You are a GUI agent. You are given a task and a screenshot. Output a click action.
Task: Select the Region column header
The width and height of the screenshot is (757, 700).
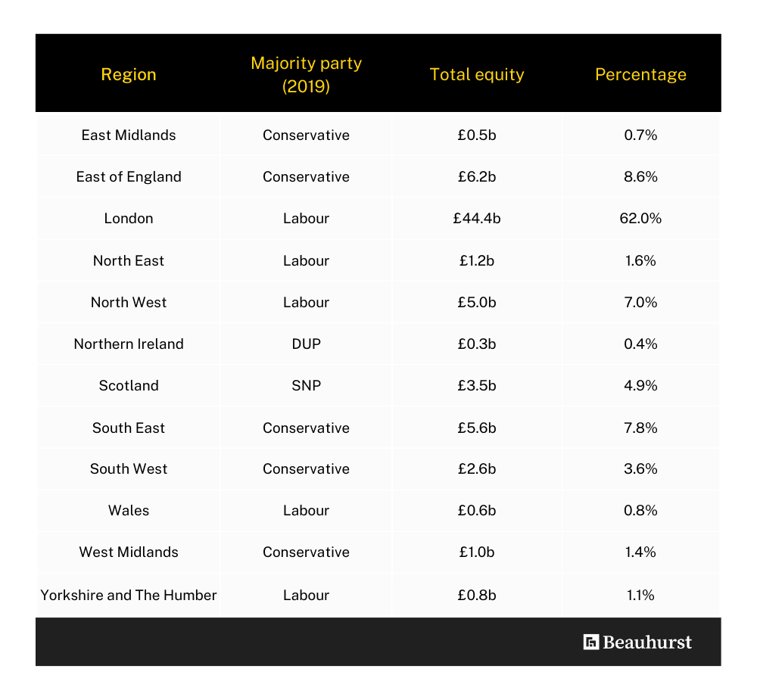[x=129, y=74]
